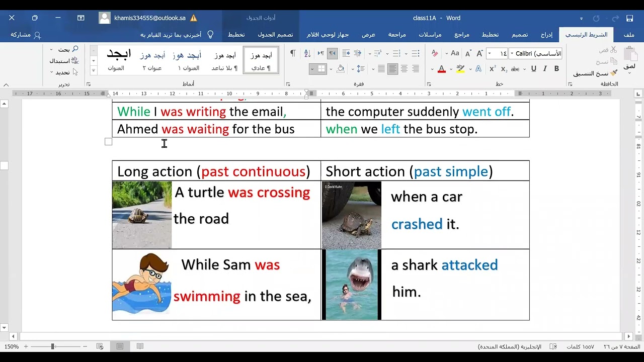Screen dimensions: 644x362
Task: Open Calibri font name dropdown
Action: [x=512, y=53]
